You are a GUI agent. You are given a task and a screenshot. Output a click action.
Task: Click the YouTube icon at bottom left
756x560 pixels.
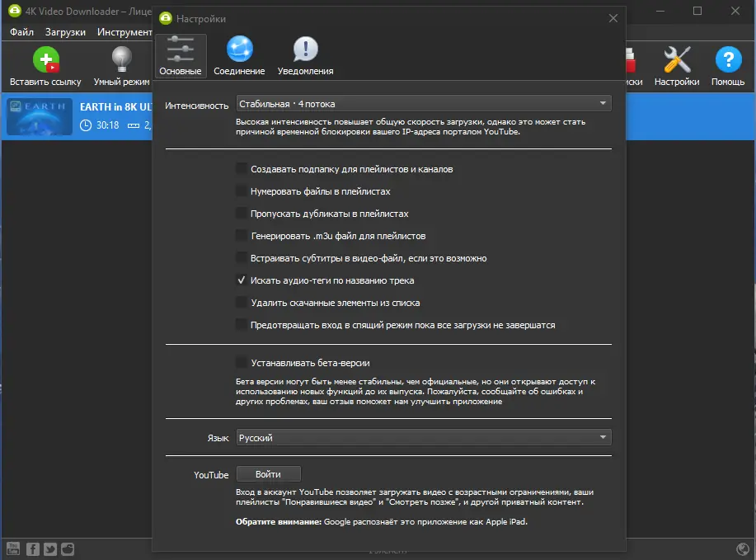click(15, 548)
